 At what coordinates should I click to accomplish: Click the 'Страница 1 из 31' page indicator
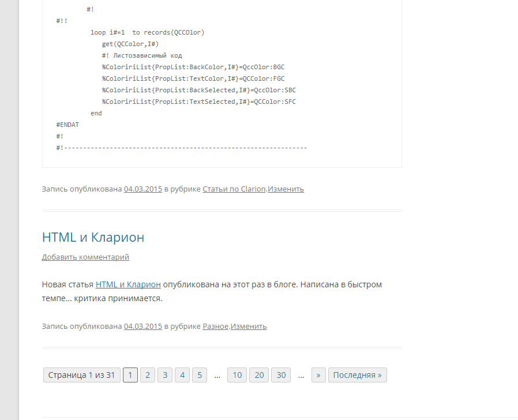(81, 375)
